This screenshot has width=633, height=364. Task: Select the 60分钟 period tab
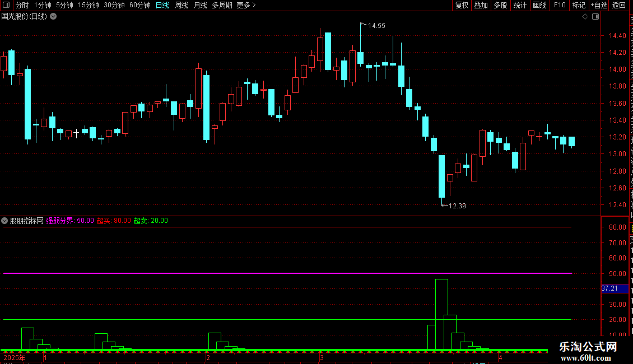click(x=140, y=5)
